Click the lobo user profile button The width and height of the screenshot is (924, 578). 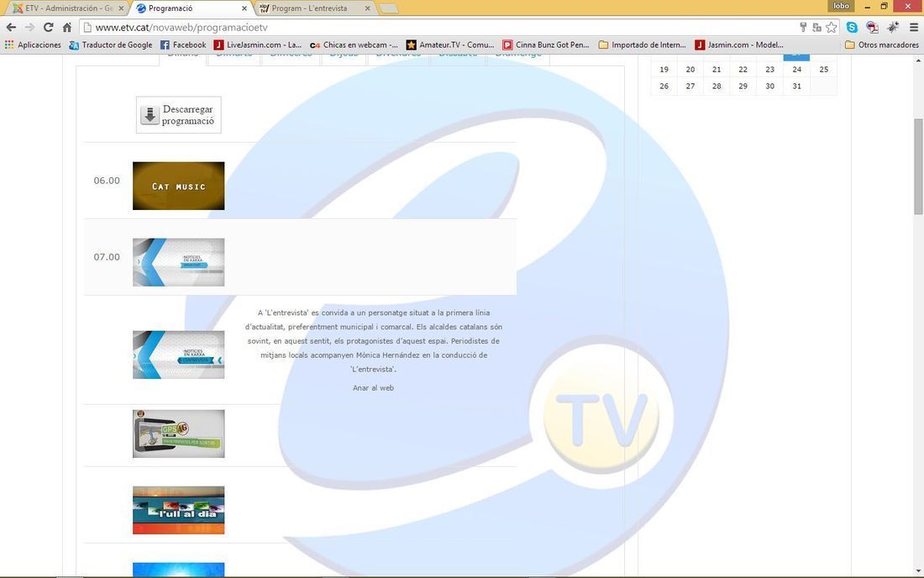pyautogui.click(x=841, y=6)
